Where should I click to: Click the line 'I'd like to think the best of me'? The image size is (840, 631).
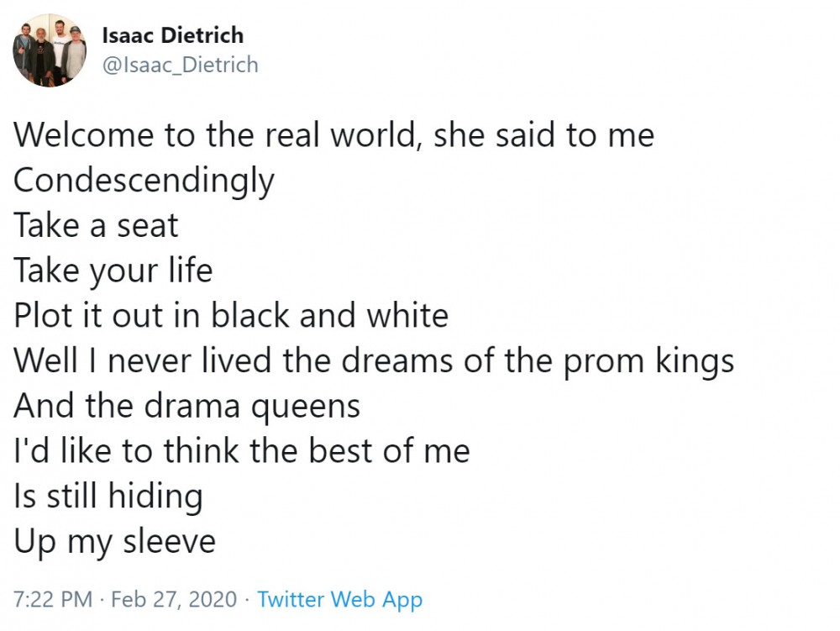pyautogui.click(x=242, y=451)
